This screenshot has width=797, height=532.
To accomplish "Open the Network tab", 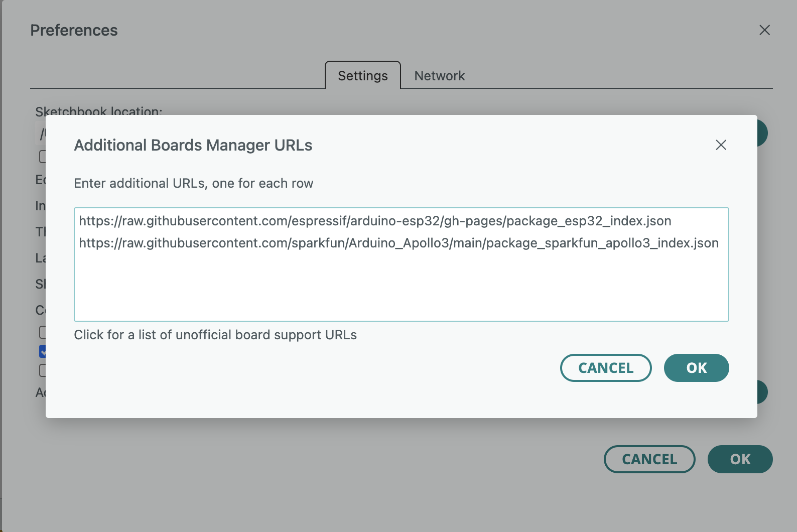I will [440, 76].
